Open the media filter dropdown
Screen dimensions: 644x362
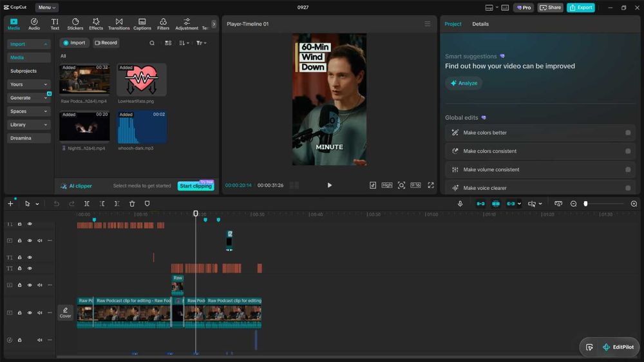pos(201,43)
